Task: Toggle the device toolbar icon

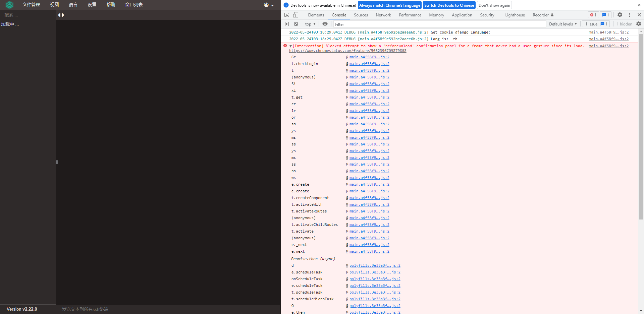Action: tap(296, 15)
